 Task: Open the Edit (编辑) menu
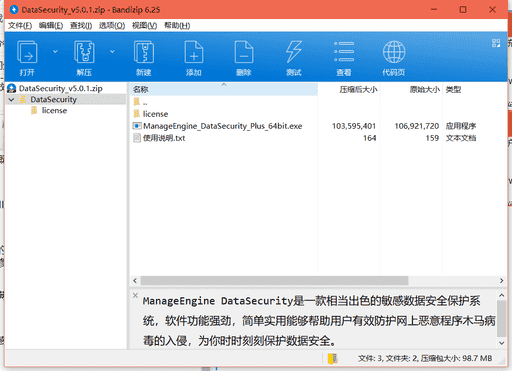51,26
